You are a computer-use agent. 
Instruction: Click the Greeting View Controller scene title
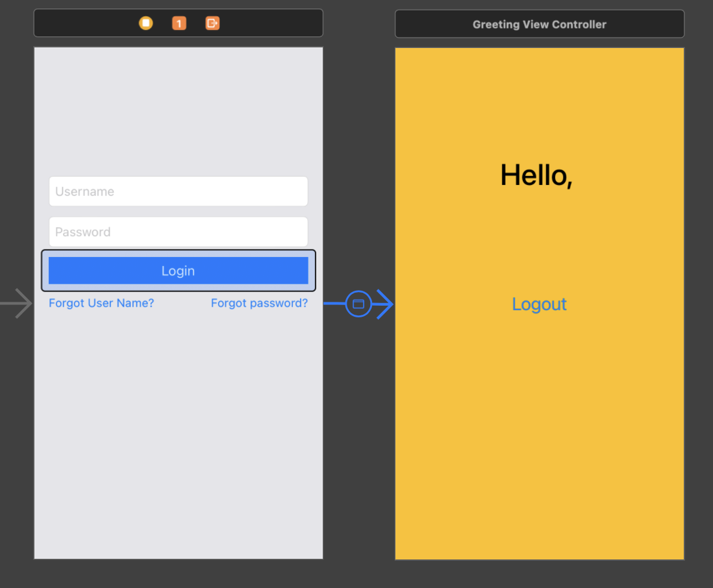click(x=539, y=24)
